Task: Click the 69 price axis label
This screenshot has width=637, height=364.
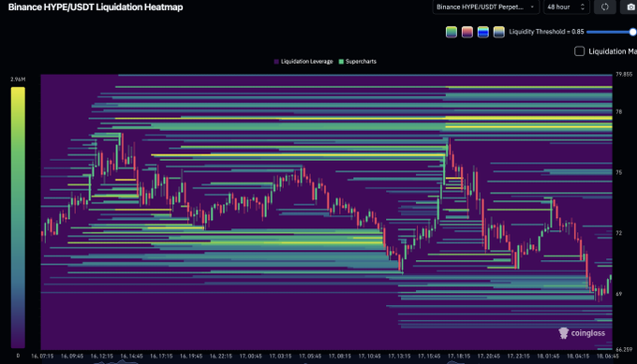Action: coord(618,294)
